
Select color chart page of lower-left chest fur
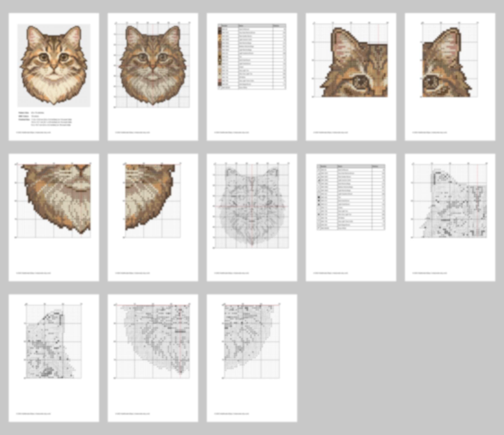pyautogui.click(x=54, y=217)
